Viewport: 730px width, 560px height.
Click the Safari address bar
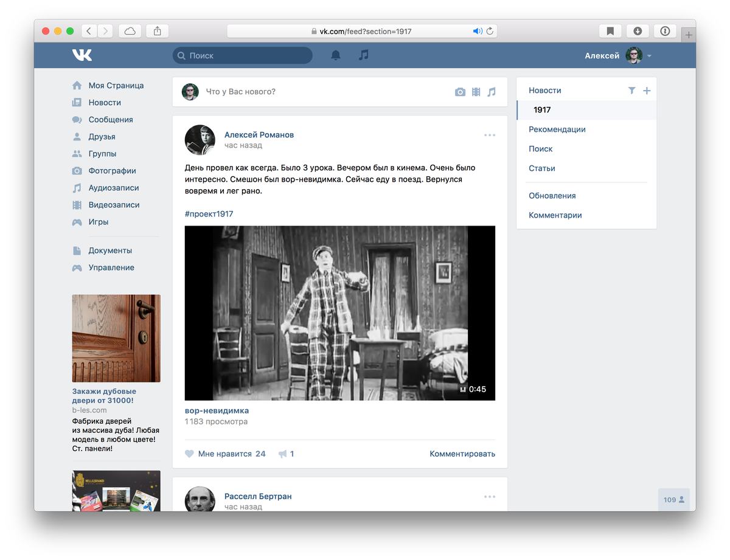pyautogui.click(x=362, y=31)
